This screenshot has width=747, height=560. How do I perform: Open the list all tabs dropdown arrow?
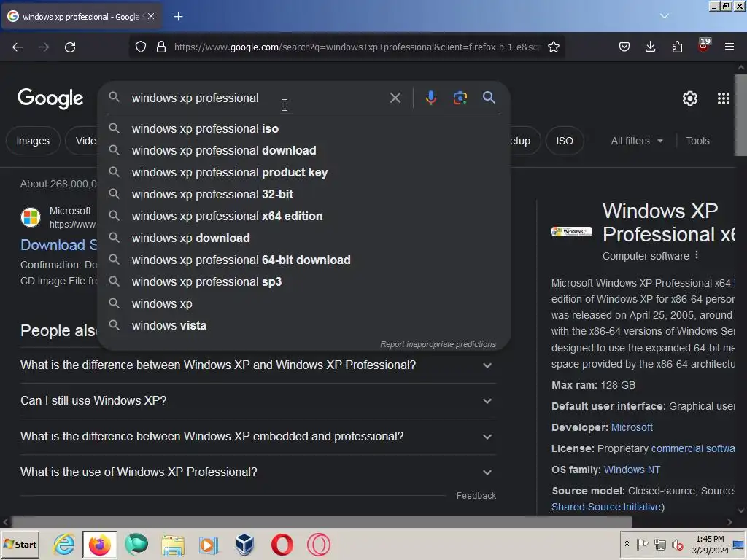point(665,16)
